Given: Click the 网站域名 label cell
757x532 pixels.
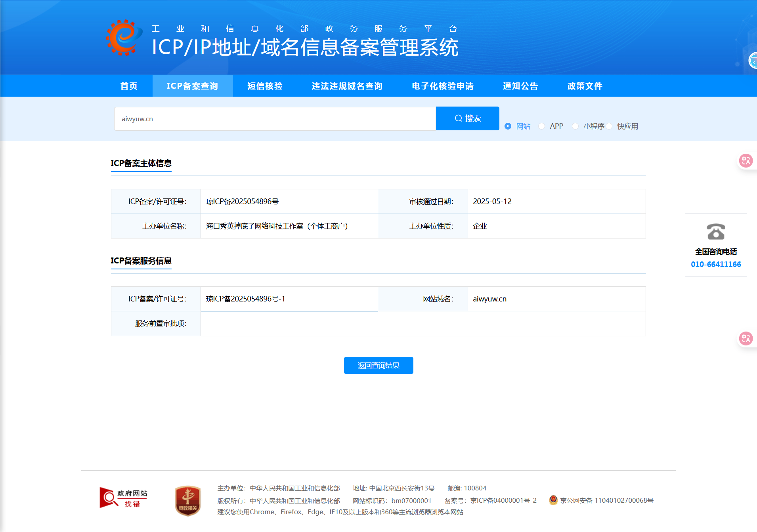Looking at the screenshot, I should pyautogui.click(x=423, y=299).
